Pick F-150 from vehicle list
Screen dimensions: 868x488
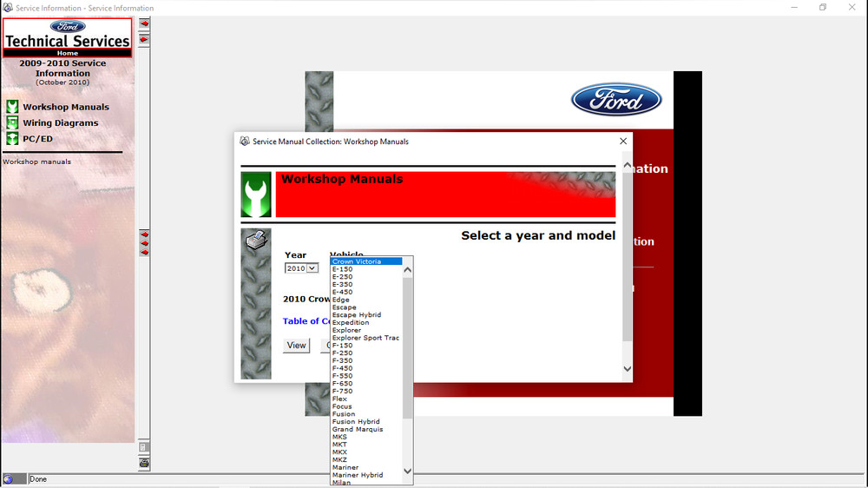click(366, 346)
